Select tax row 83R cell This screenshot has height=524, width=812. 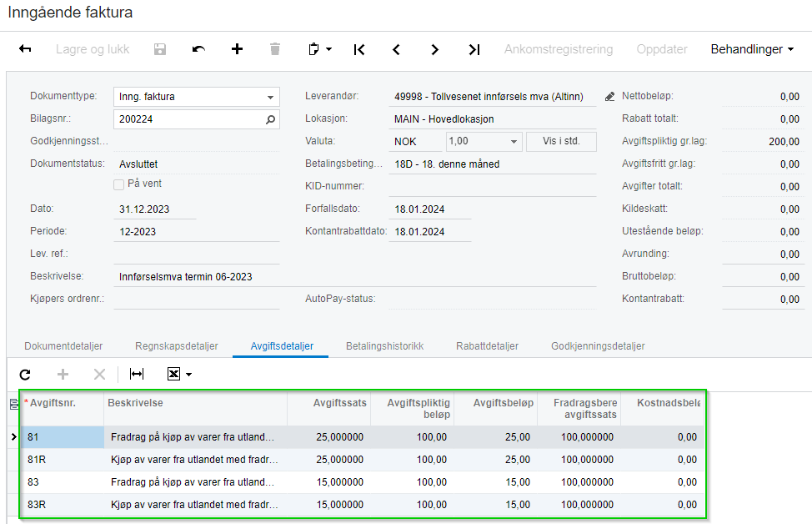[x=63, y=505]
